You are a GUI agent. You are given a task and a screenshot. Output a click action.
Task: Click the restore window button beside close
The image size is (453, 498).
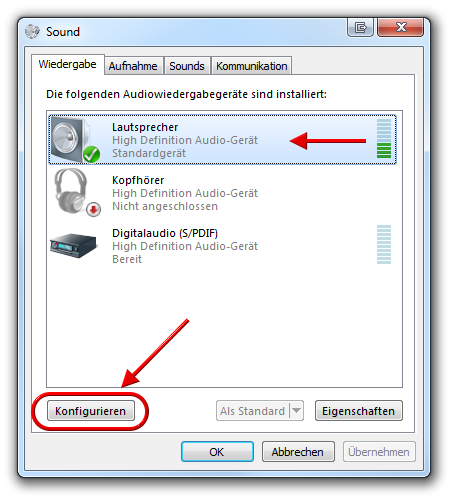coord(360,27)
